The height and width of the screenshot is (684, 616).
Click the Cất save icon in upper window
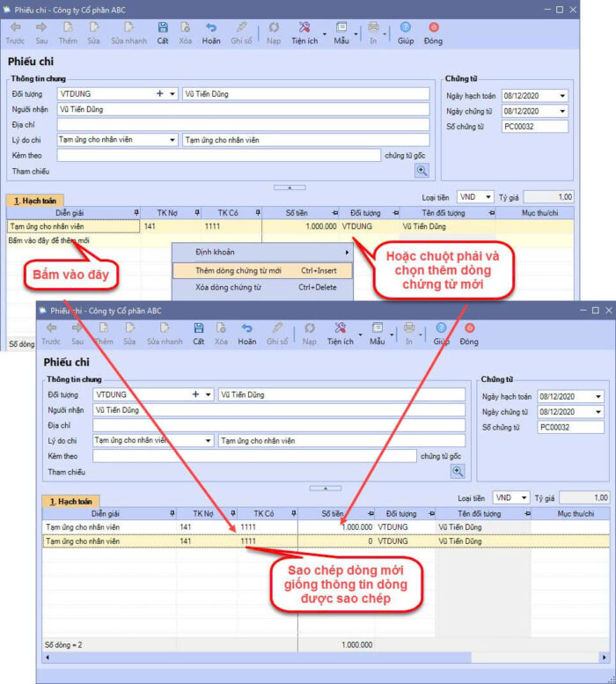click(x=163, y=33)
